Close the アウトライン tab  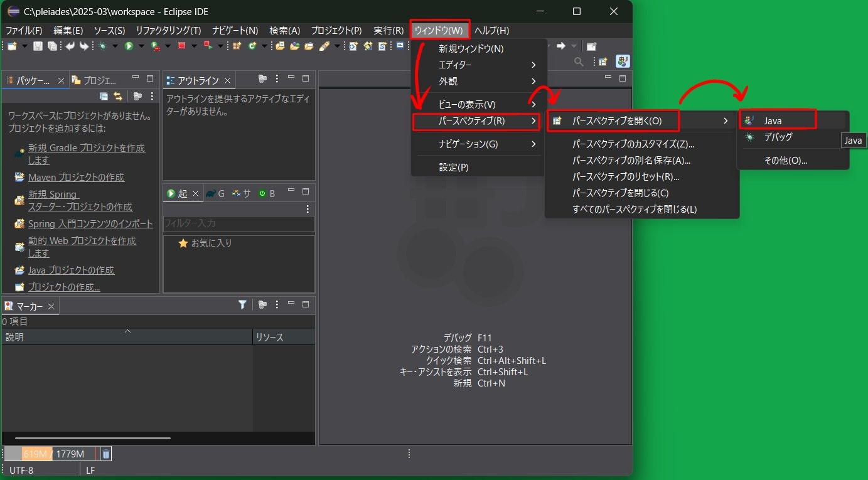(227, 80)
